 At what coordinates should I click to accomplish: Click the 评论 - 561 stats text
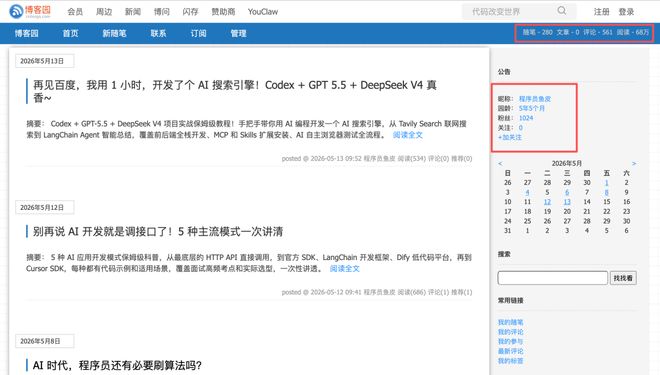pos(598,32)
